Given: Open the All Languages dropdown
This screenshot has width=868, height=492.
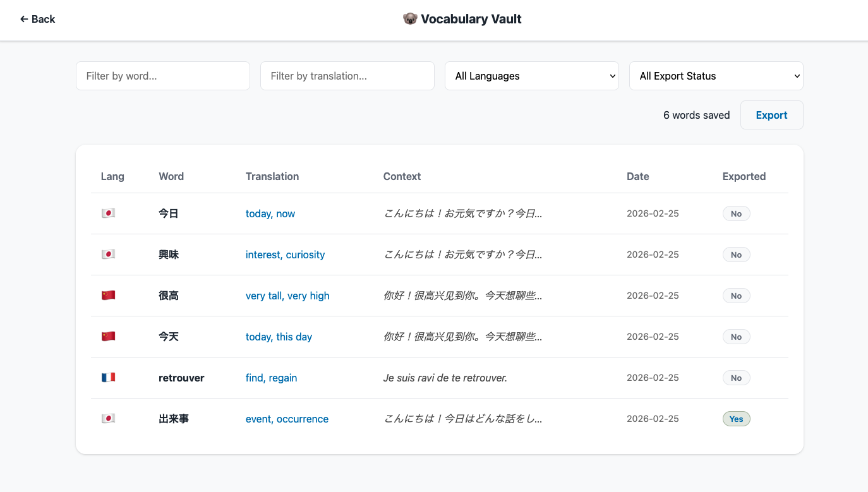Looking at the screenshot, I should point(531,75).
